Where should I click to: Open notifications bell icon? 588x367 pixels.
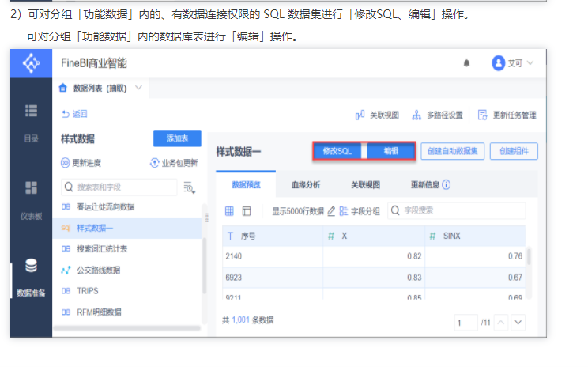pyautogui.click(x=466, y=62)
